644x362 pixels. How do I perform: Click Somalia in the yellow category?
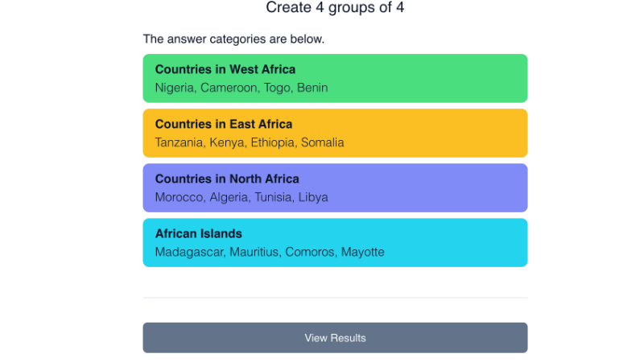coord(323,142)
